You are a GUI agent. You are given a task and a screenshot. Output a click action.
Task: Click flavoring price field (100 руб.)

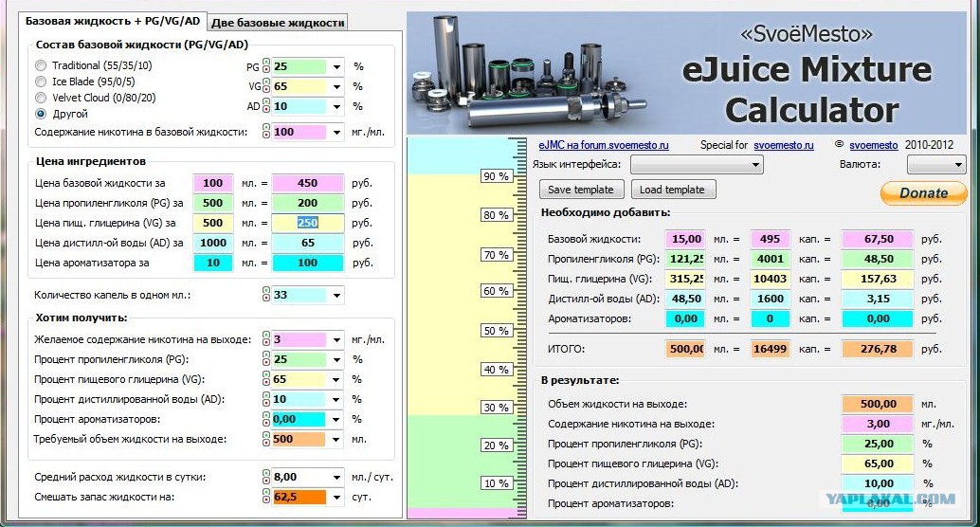307,263
